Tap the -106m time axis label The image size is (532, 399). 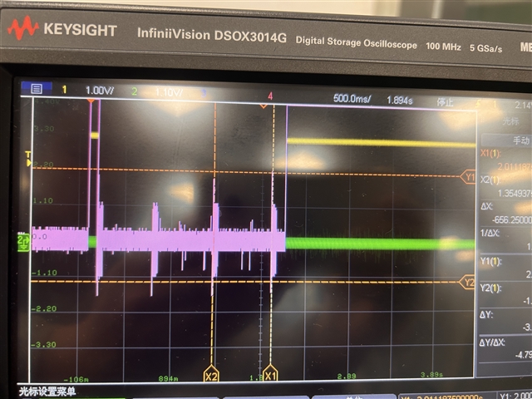(76, 379)
